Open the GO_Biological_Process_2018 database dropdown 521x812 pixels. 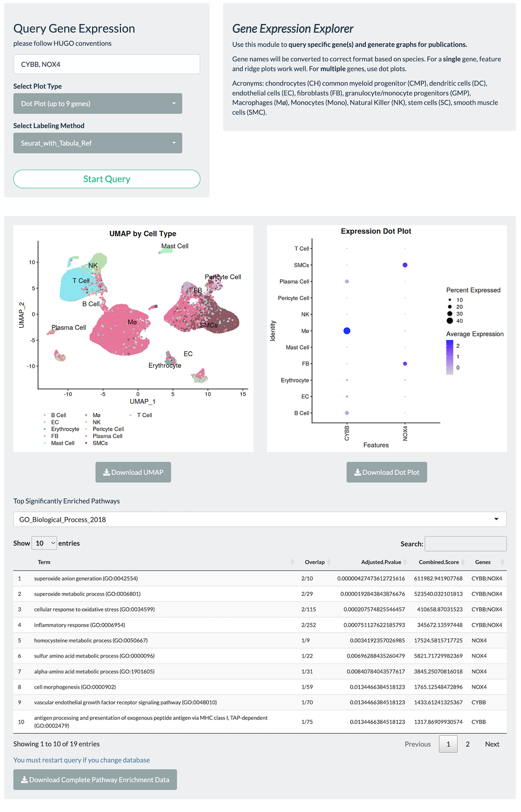[x=259, y=519]
